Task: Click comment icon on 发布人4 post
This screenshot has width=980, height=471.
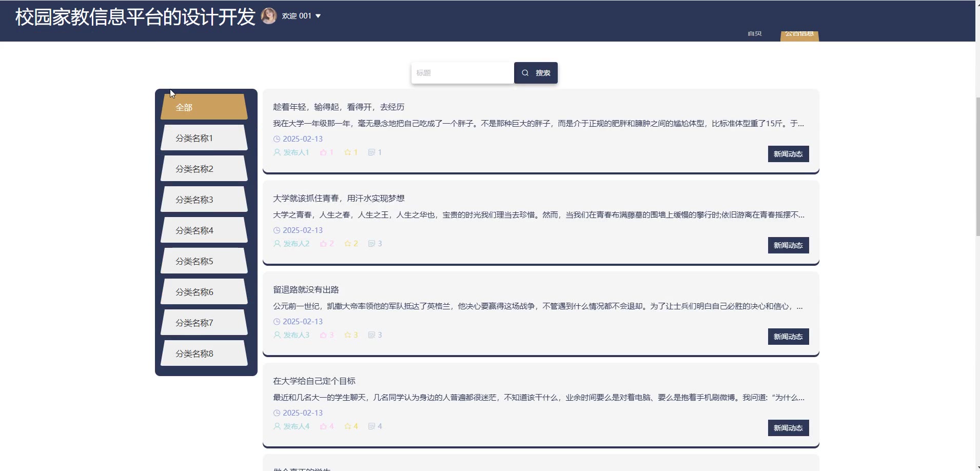Action: 371,426
